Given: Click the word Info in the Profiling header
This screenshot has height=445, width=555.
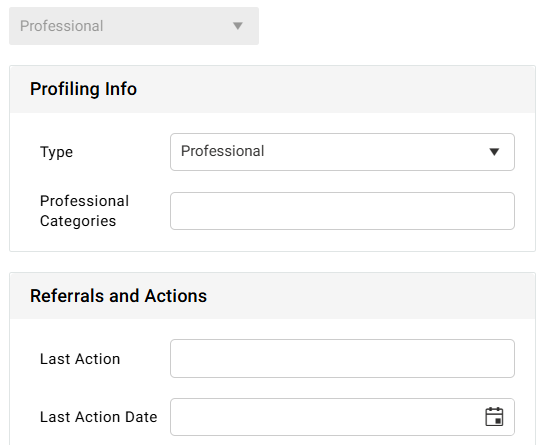Looking at the screenshot, I should (x=121, y=89).
